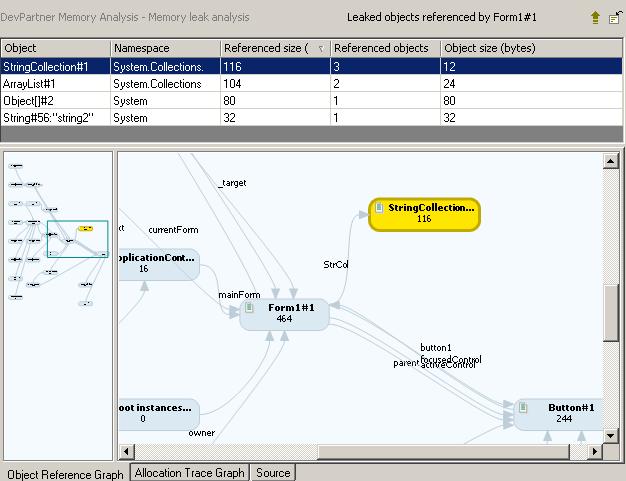Click the sort arrow on Referenced size column

pyautogui.click(x=320, y=48)
